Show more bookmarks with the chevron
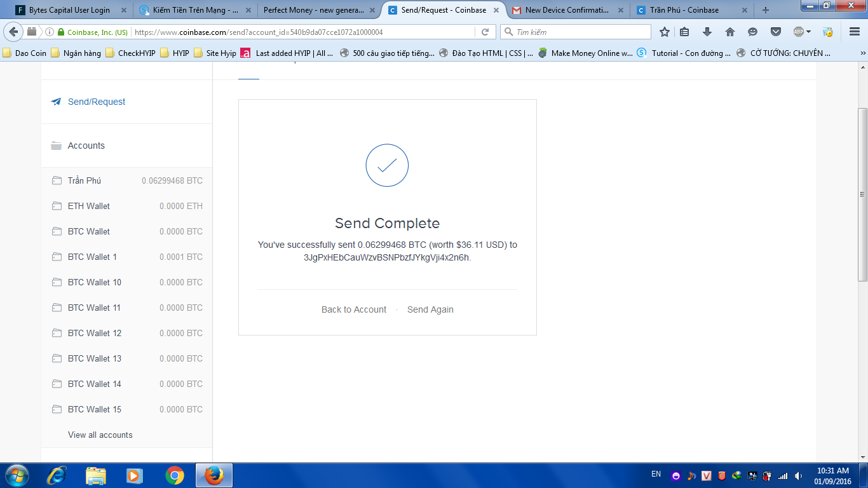 tap(862, 53)
